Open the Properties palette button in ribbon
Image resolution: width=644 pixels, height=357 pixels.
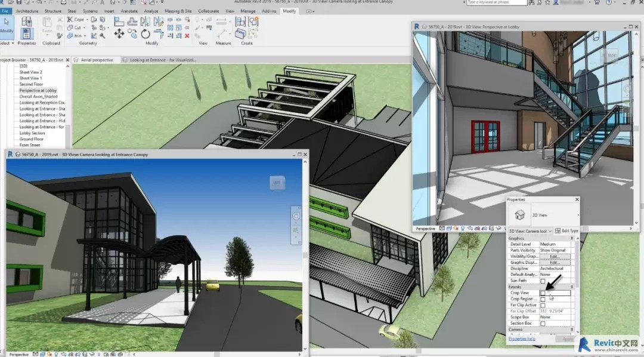point(27,33)
